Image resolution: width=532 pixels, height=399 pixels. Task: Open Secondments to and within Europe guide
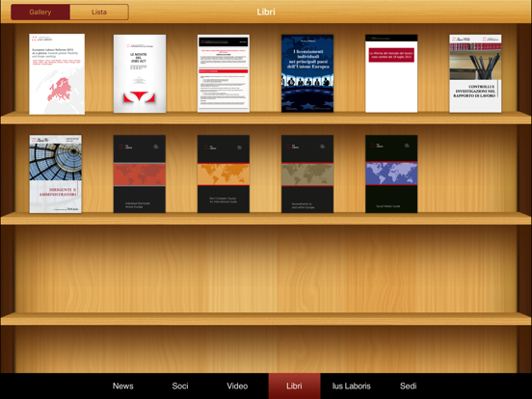coord(307,174)
